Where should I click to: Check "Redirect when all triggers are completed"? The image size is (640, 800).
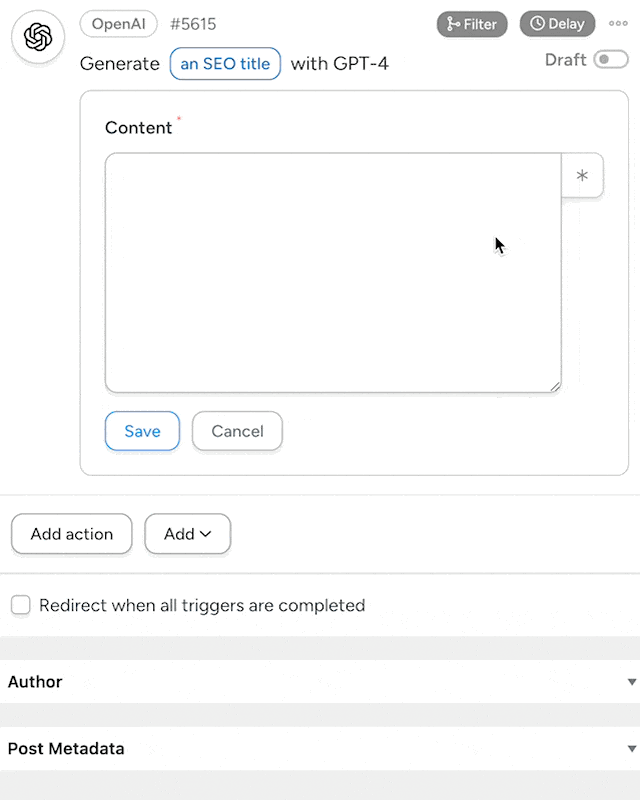coord(19,605)
